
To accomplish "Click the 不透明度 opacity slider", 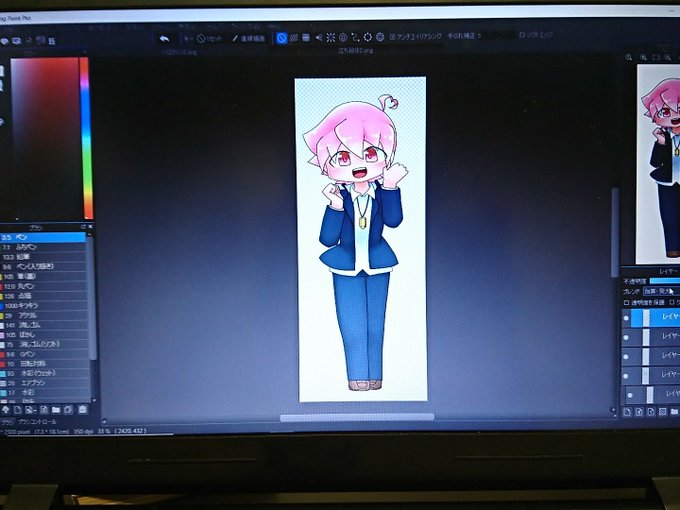I will [x=665, y=281].
